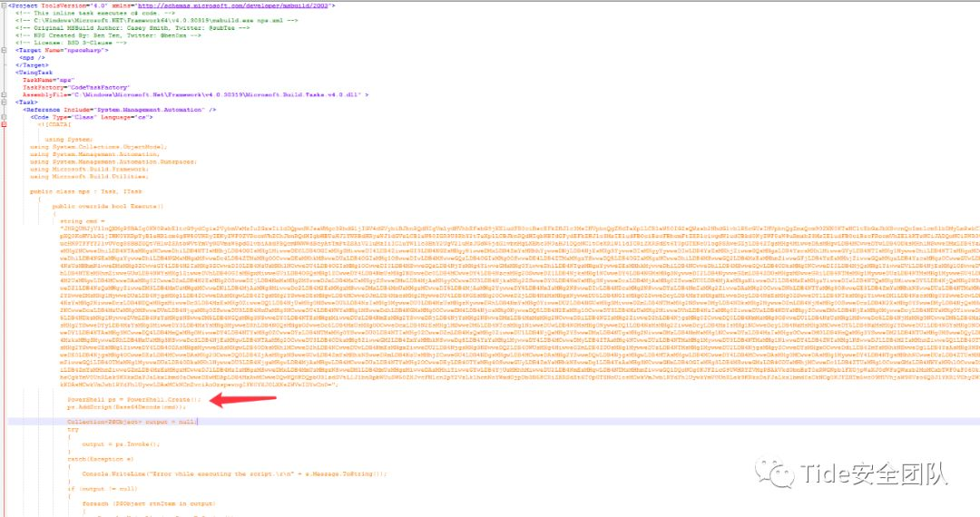
Task: Click the Reference Include System.Management.Automation line
Action: (x=120, y=110)
